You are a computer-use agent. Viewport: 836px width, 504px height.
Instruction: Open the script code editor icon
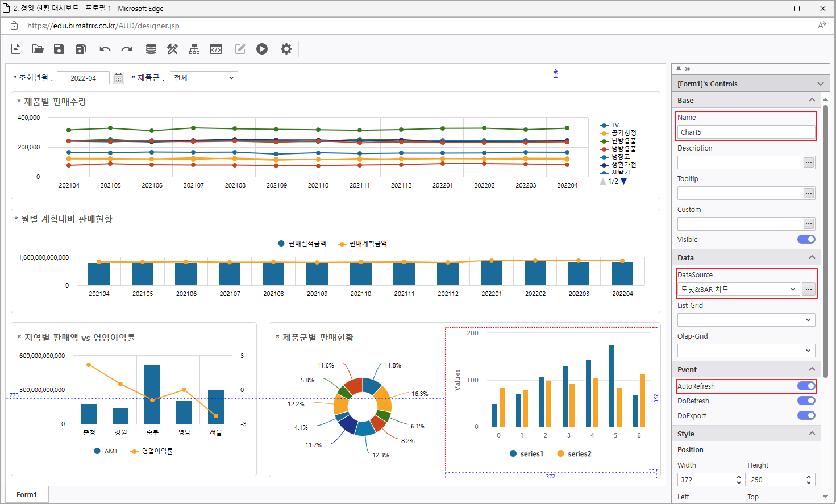pos(216,49)
